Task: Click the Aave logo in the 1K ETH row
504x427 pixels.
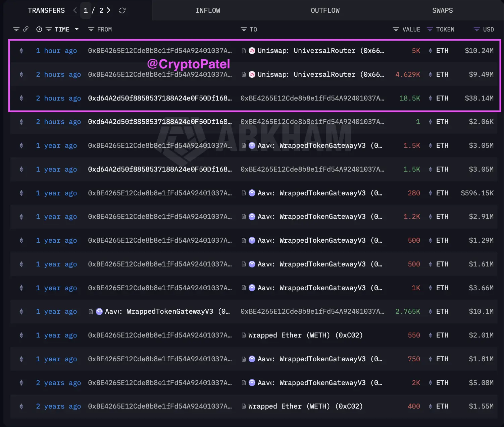Action: click(x=252, y=288)
